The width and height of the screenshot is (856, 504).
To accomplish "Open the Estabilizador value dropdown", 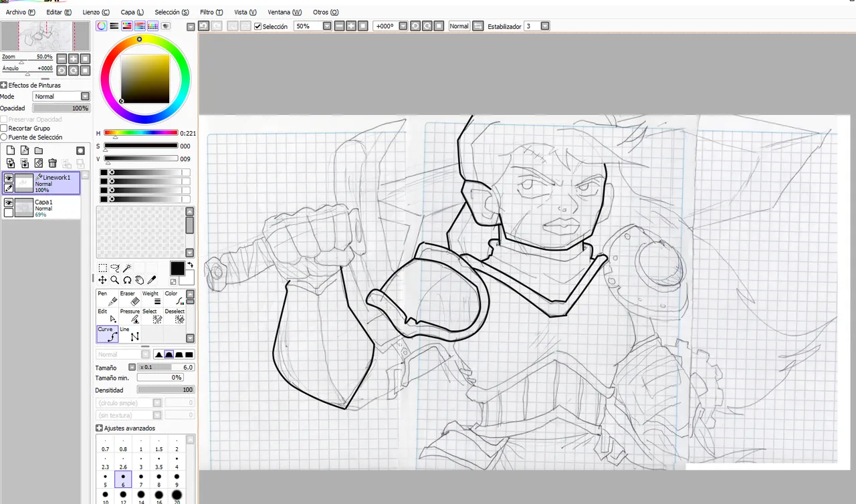I will [545, 26].
